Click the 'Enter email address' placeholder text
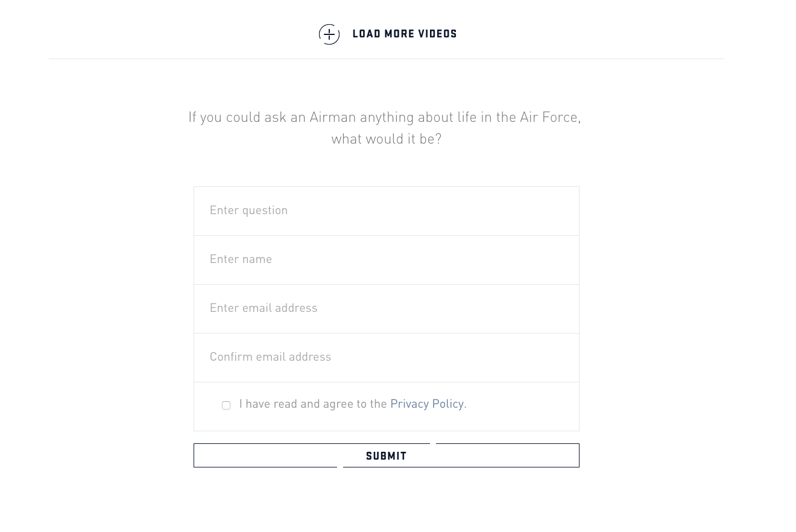This screenshot has width=796, height=532. coord(264,308)
